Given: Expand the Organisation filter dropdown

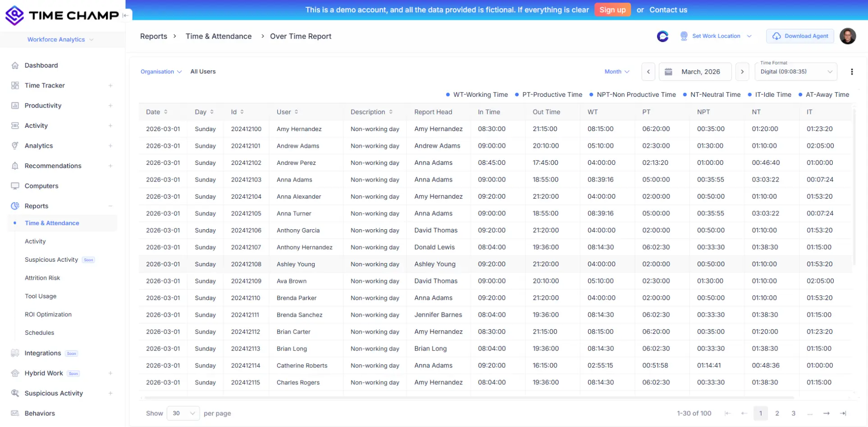Looking at the screenshot, I should (x=161, y=72).
